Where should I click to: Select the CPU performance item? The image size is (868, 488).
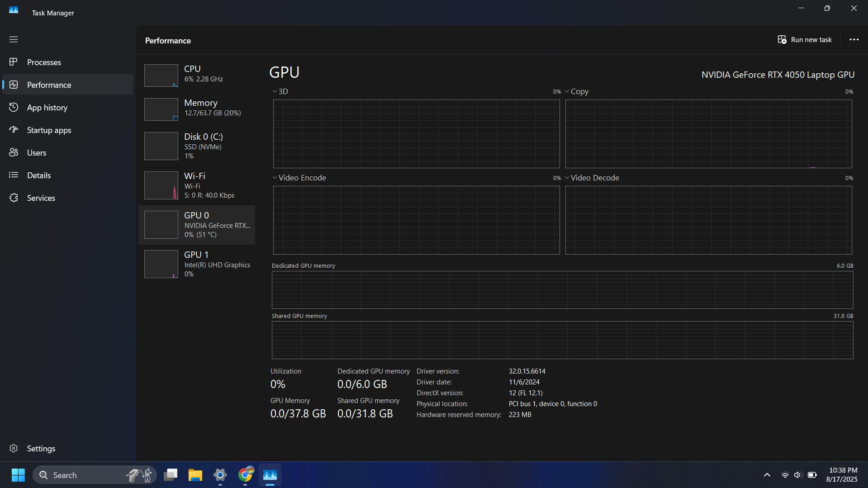pyautogui.click(x=197, y=75)
